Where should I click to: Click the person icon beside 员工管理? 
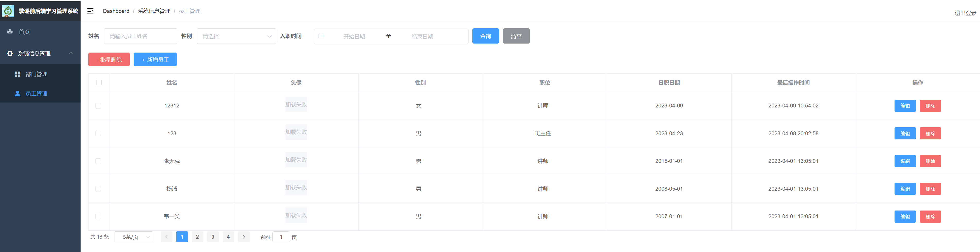(x=18, y=94)
